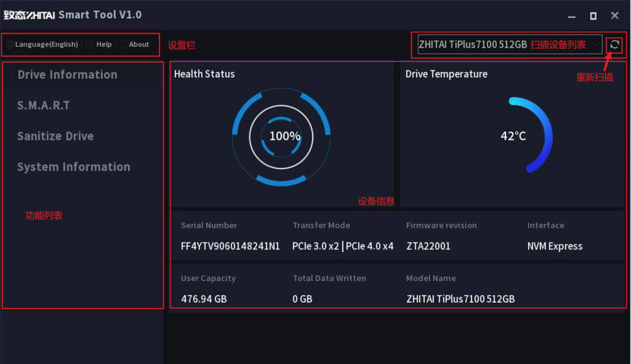The image size is (631, 364).
Task: Click the 100% health status gauge
Action: [x=281, y=137]
